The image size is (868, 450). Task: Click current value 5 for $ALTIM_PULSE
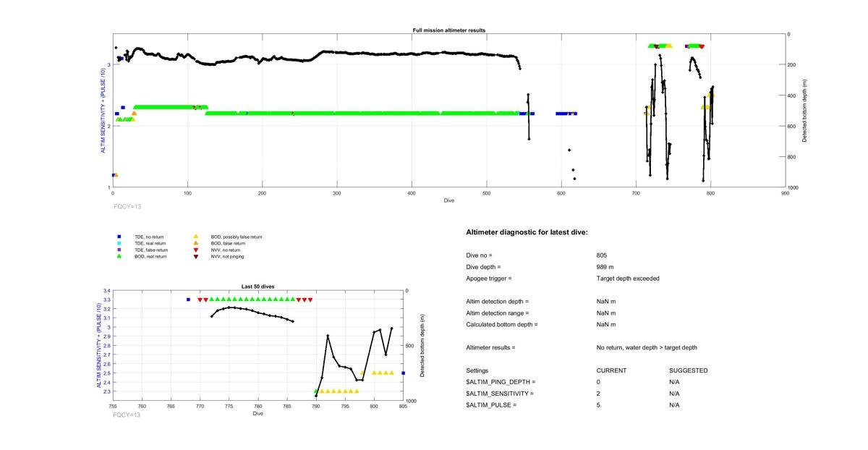click(598, 405)
